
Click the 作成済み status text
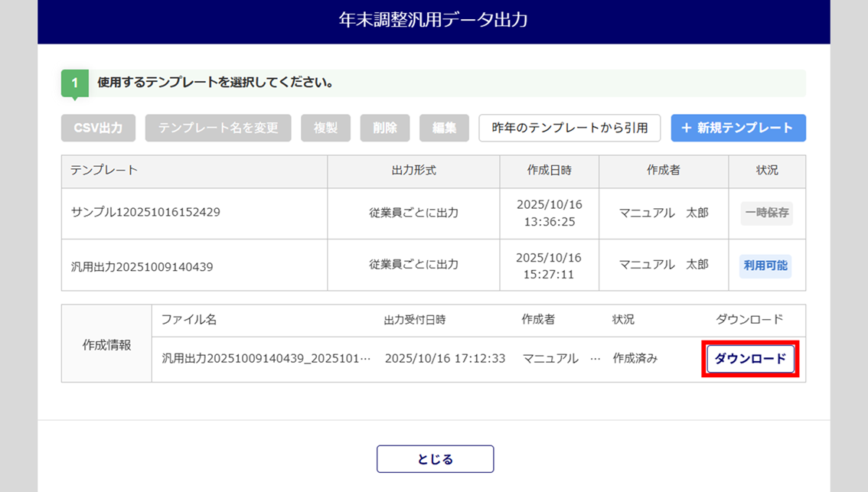coord(635,359)
